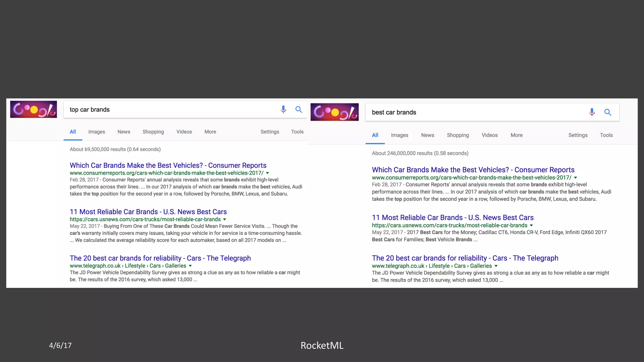
Task: Open Consumer Reports result in right search
Action: [x=473, y=170]
